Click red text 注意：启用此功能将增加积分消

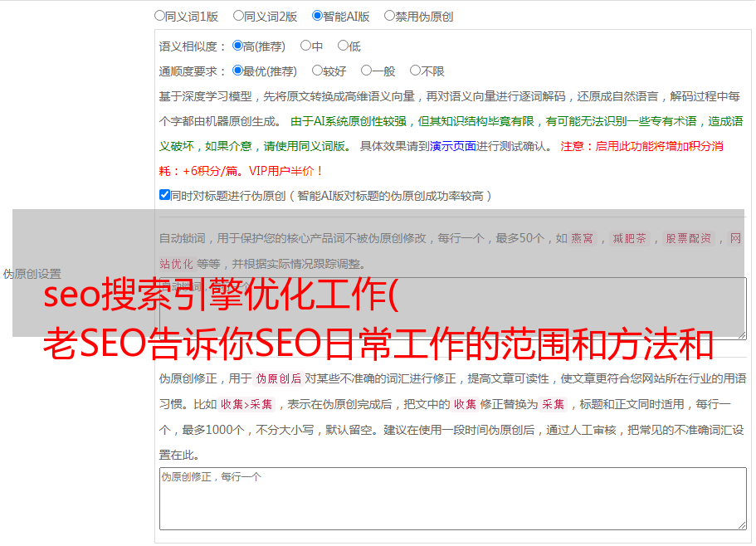tap(641, 146)
